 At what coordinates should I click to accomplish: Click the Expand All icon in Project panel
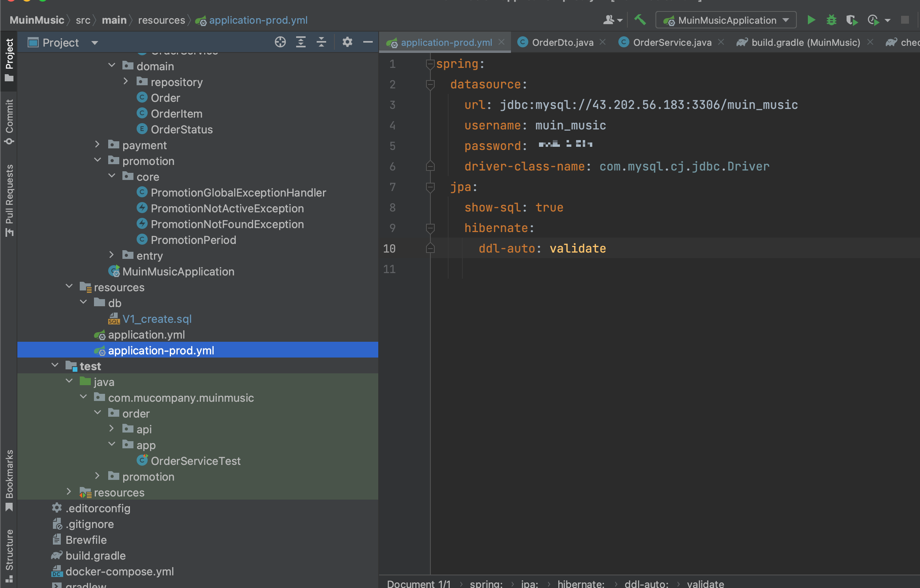click(x=301, y=42)
